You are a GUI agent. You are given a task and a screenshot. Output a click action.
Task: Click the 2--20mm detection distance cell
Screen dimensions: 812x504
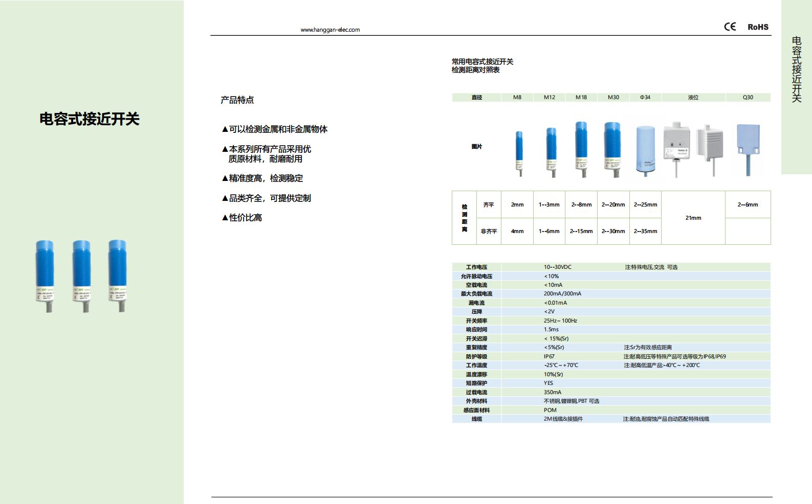pyautogui.click(x=613, y=204)
